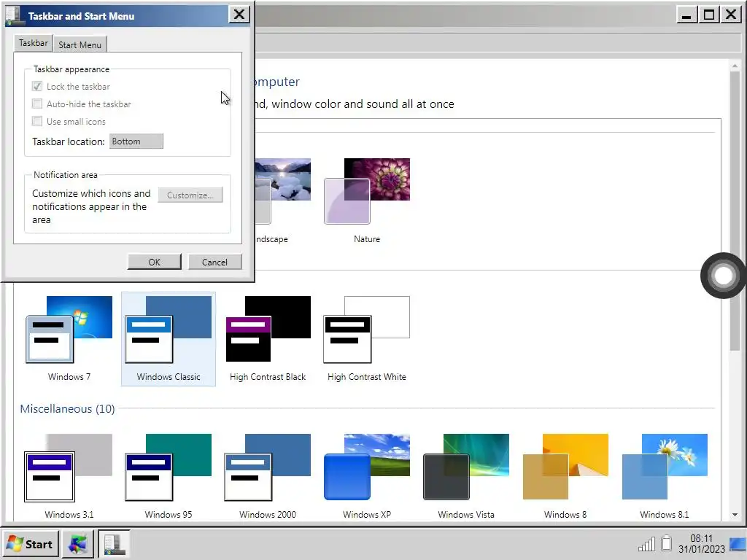
Task: Open the Start menu
Action: point(31,544)
